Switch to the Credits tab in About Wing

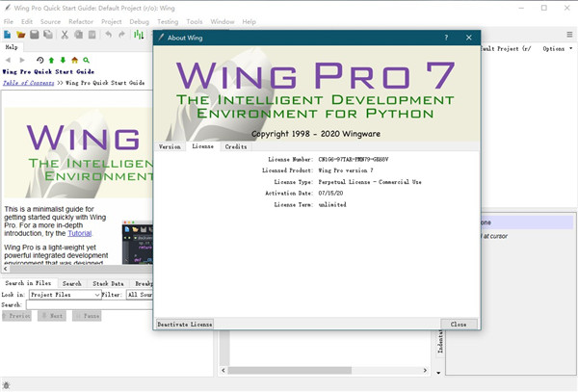[x=236, y=146]
